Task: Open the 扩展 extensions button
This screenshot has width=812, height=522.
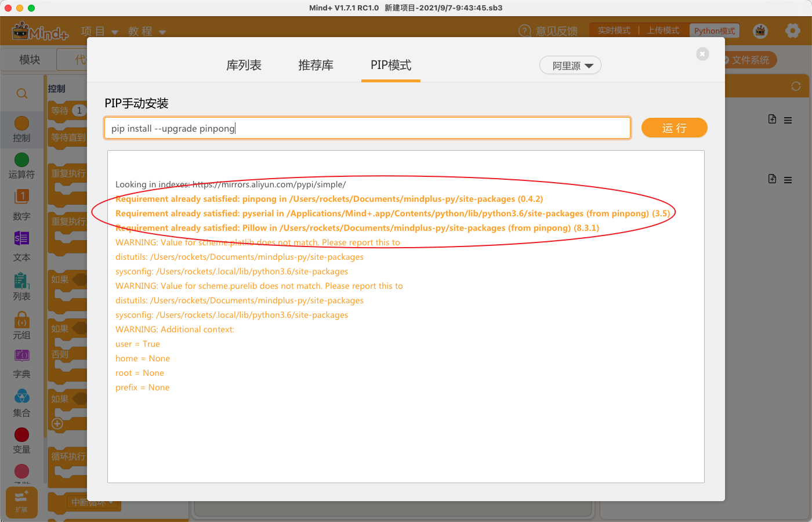Action: click(x=21, y=502)
